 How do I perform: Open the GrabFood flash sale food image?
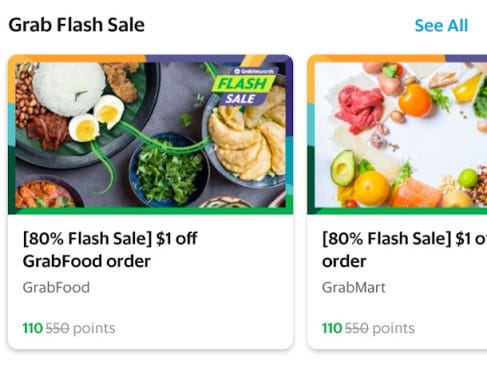point(151,135)
